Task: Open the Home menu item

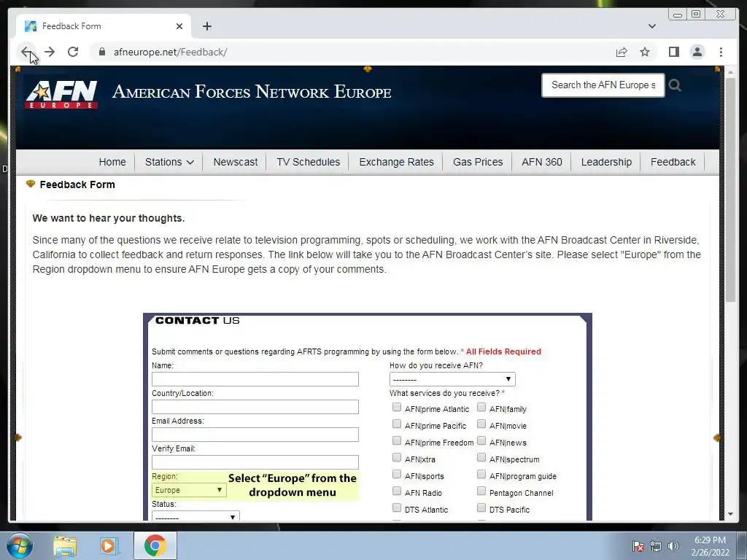Action: 112,162
